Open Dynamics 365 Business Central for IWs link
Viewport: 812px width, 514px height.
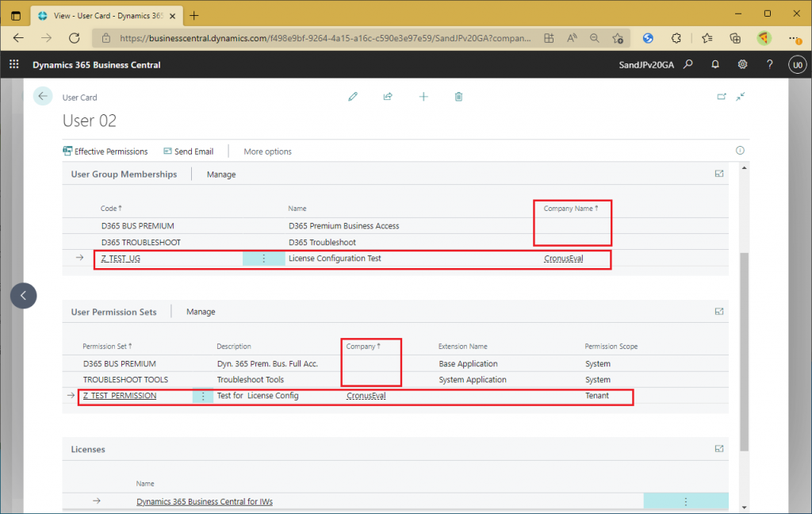205,501
